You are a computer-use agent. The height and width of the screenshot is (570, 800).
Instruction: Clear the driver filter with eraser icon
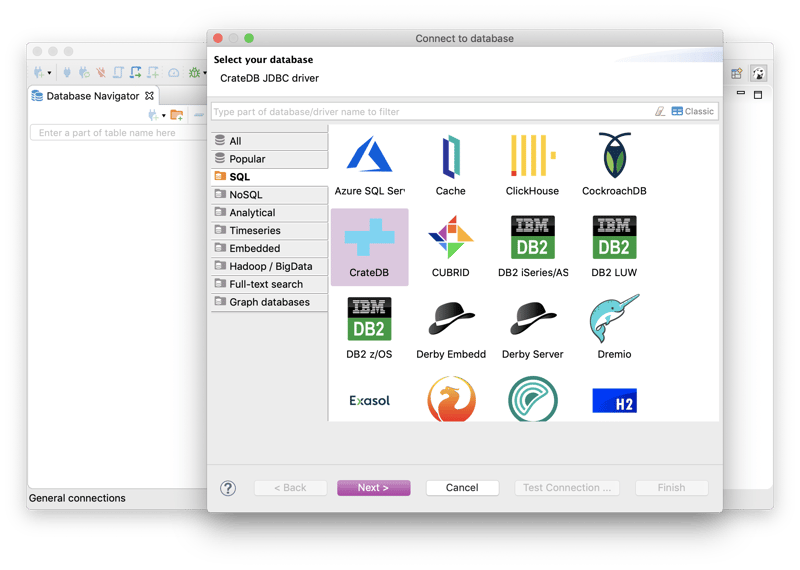tap(660, 111)
